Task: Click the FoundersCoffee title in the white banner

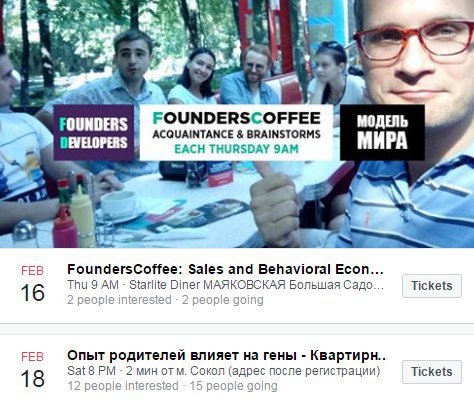Action: (236, 118)
